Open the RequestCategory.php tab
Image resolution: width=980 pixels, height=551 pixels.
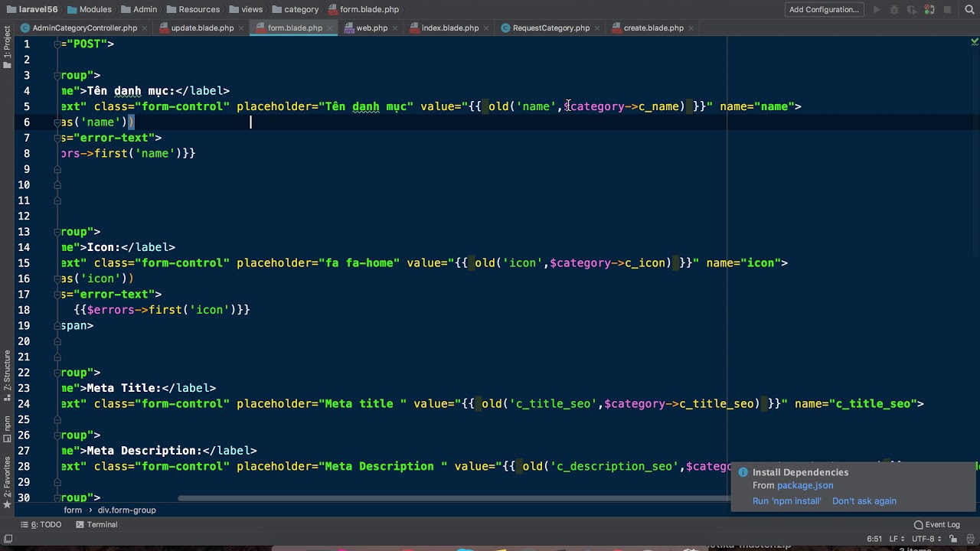point(551,28)
